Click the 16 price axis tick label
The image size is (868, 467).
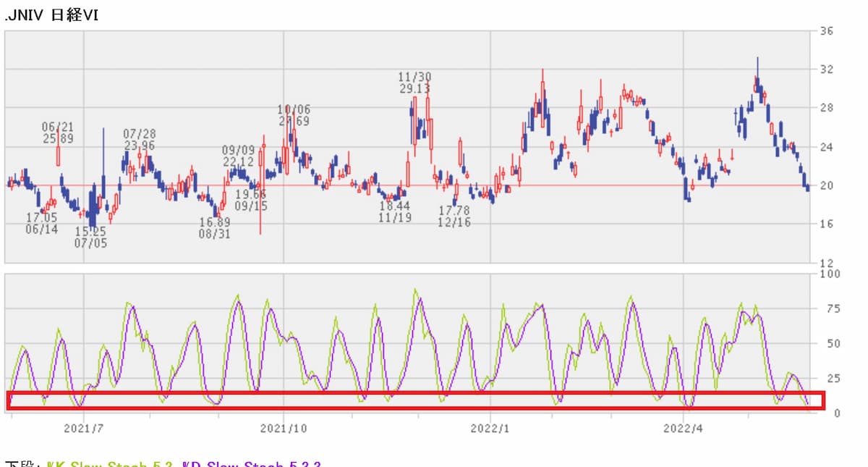pos(826,224)
